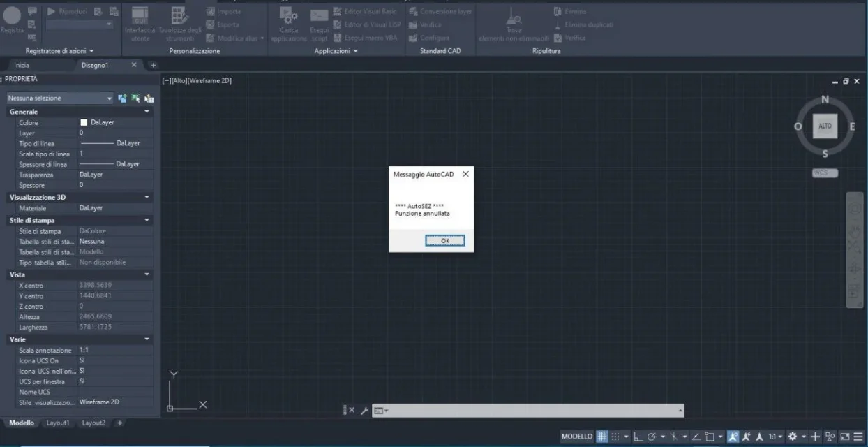
Task: Switch to the Layout1 tab
Action: point(58,423)
